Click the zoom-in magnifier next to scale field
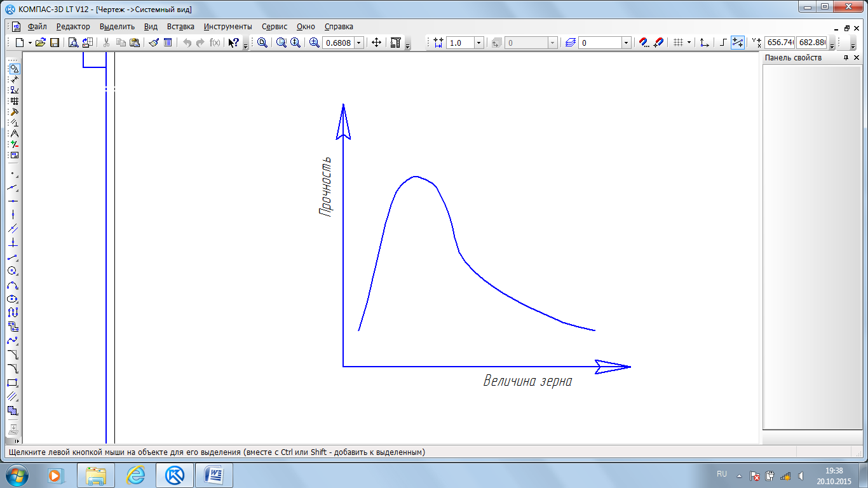 pos(314,43)
